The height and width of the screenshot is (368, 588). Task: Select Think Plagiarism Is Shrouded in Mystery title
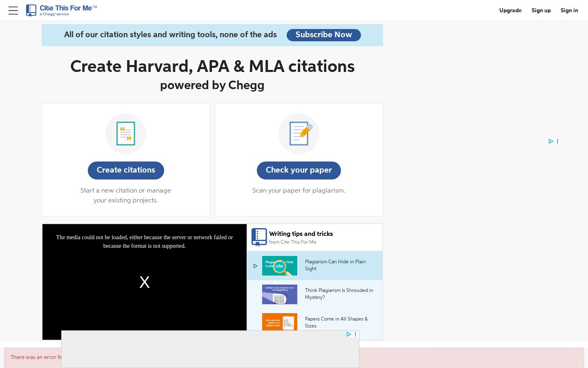339,294
